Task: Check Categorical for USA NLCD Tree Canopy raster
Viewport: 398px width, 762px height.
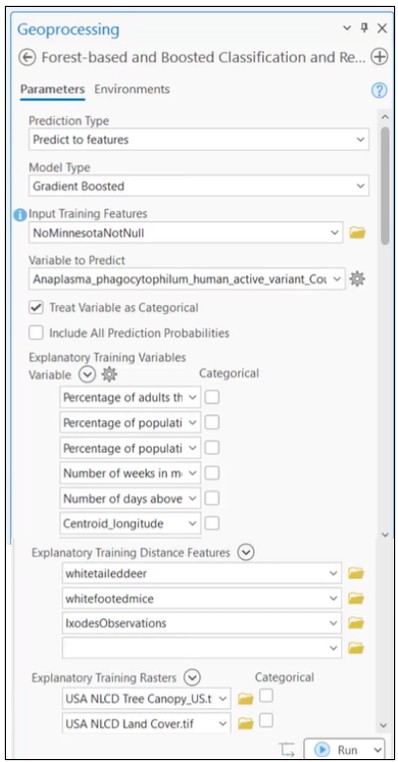Action: tap(266, 697)
